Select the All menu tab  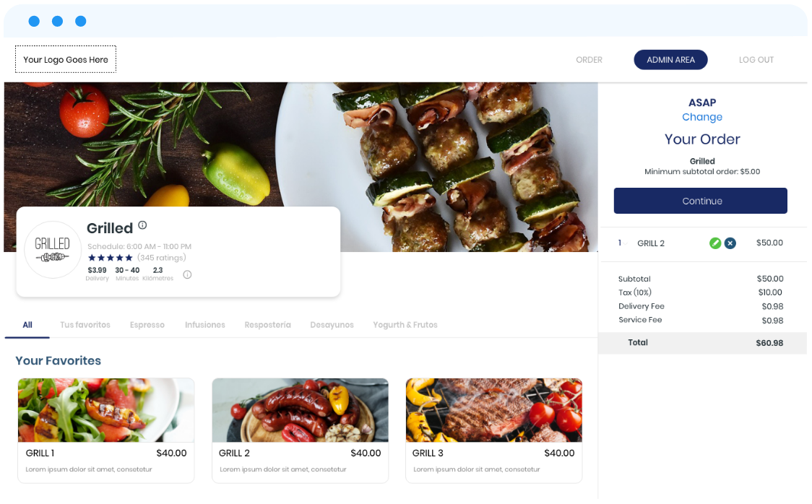[27, 325]
